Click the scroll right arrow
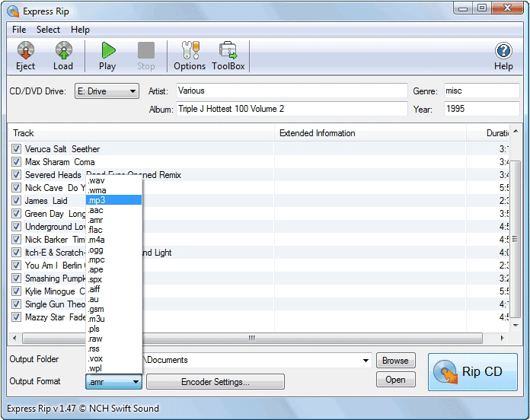The width and height of the screenshot is (530, 420). coord(503,338)
